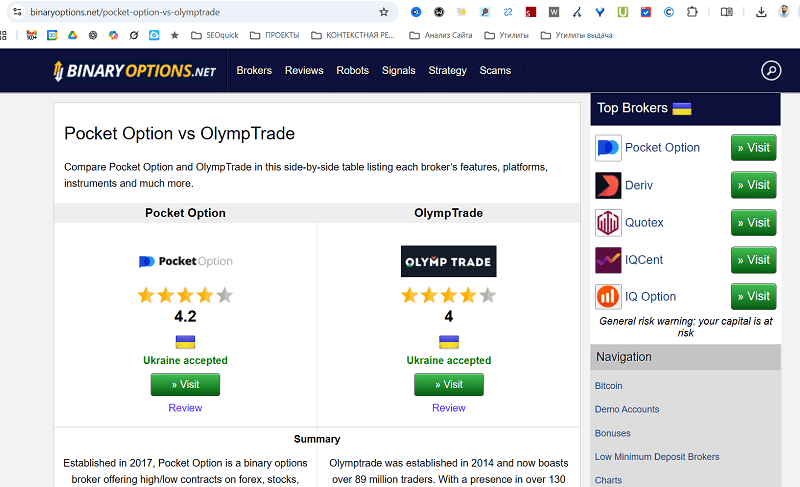Click the green U extension icon
The width and height of the screenshot is (800, 487).
pyautogui.click(x=623, y=12)
